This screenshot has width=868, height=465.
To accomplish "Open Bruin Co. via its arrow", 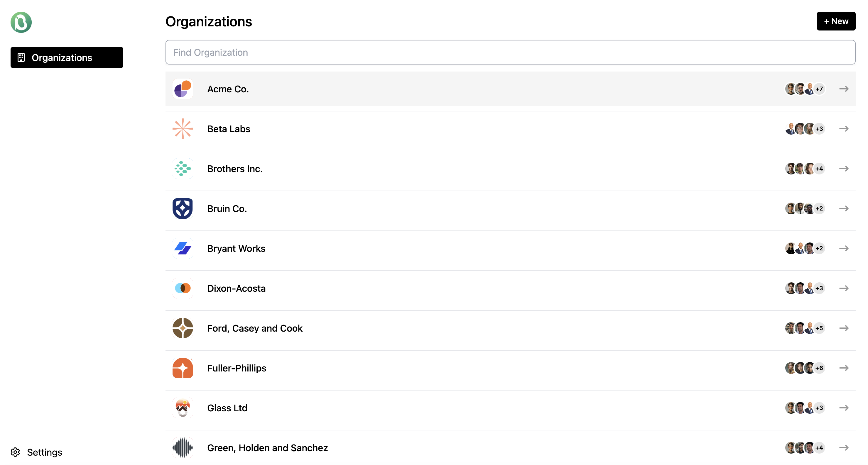I will click(x=844, y=208).
